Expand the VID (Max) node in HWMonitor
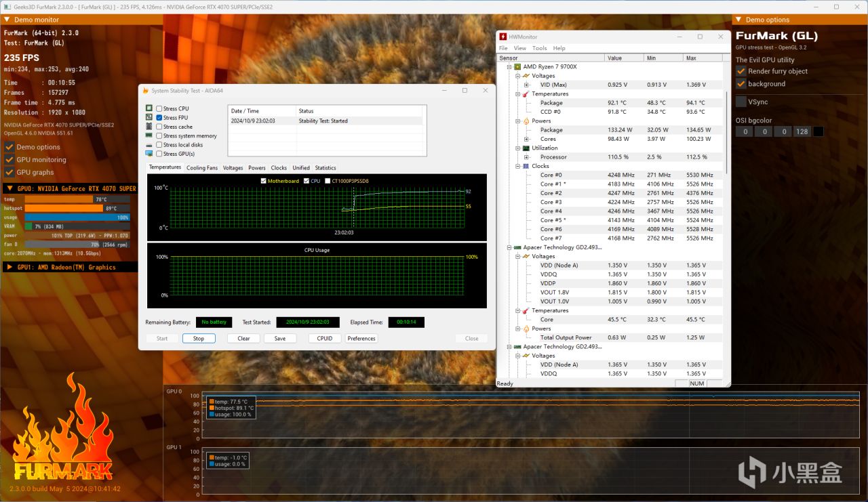 click(x=526, y=85)
